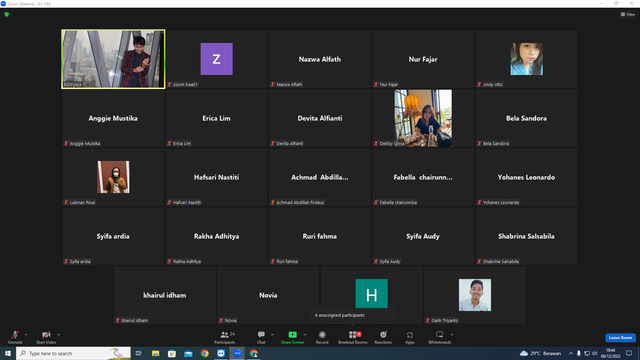Expand chat options arrow beside Chat

(272, 335)
